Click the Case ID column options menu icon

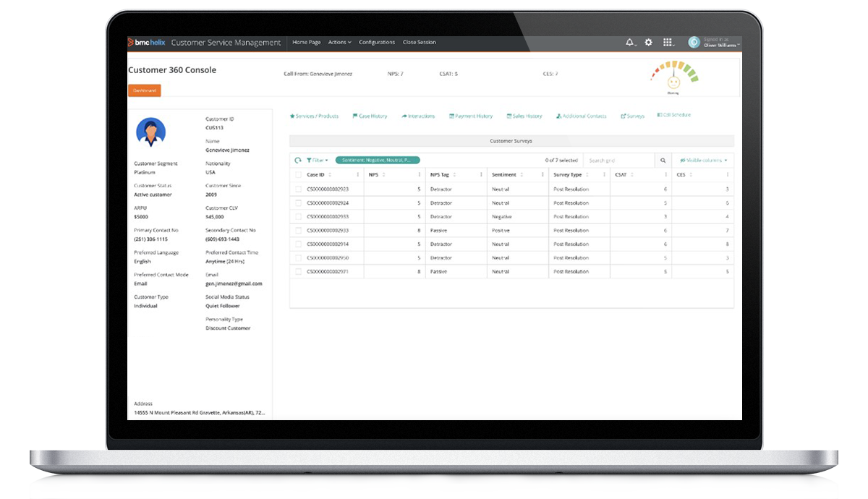tap(357, 175)
